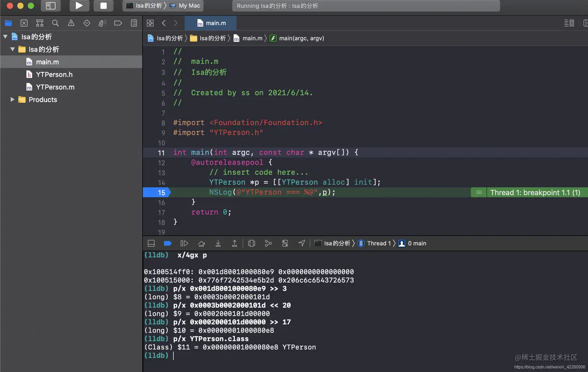Click line number 11 in the gutter
This screenshot has height=372, width=588.
tap(161, 153)
